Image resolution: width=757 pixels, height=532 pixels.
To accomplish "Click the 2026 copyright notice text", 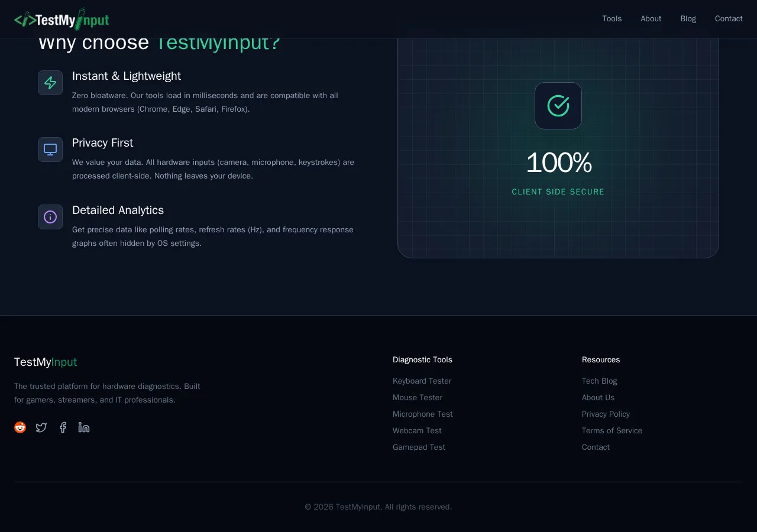I will (x=378, y=507).
